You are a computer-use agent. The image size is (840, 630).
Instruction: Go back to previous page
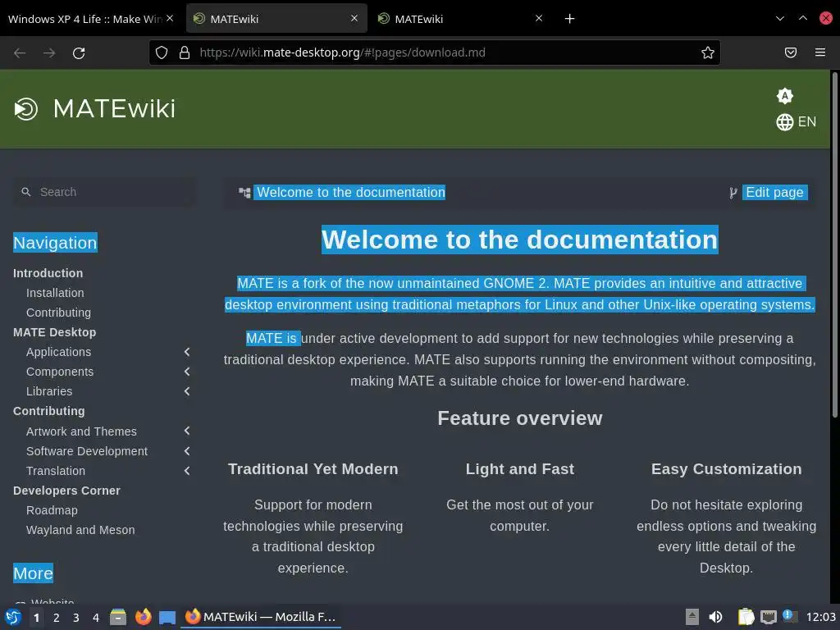20,52
